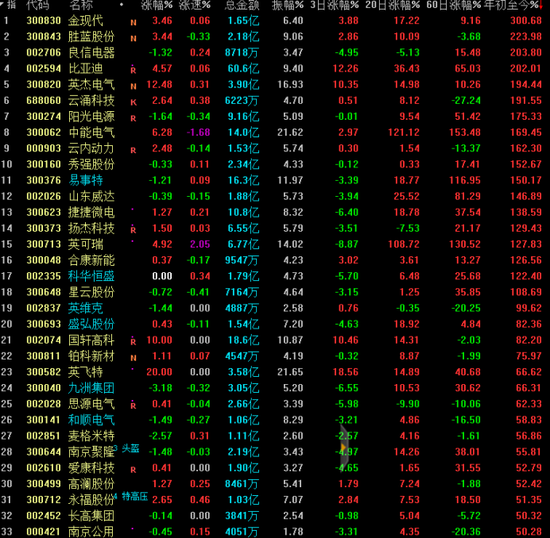Viewport: 550px width, 538px height.
Task: Select stock name 比亚迪
Action: click(86, 68)
